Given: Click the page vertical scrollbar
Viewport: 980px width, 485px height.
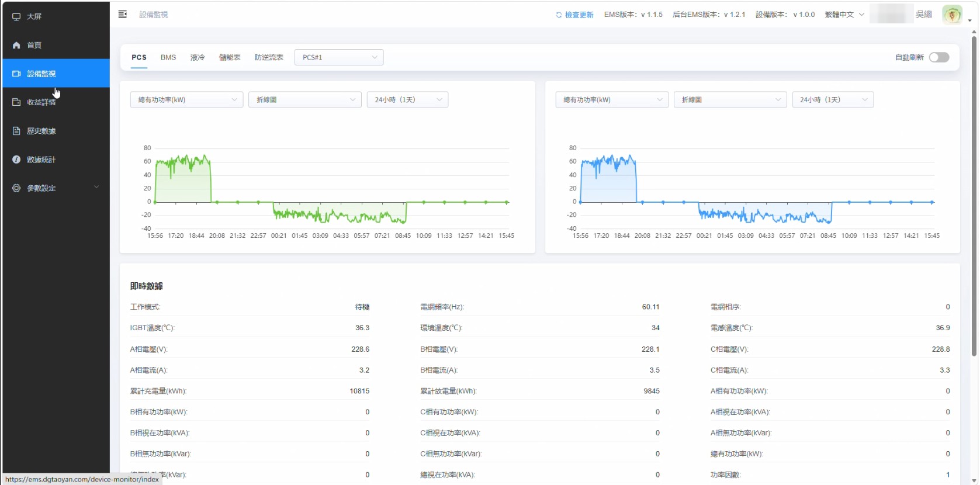Looking at the screenshot, I should [974, 196].
